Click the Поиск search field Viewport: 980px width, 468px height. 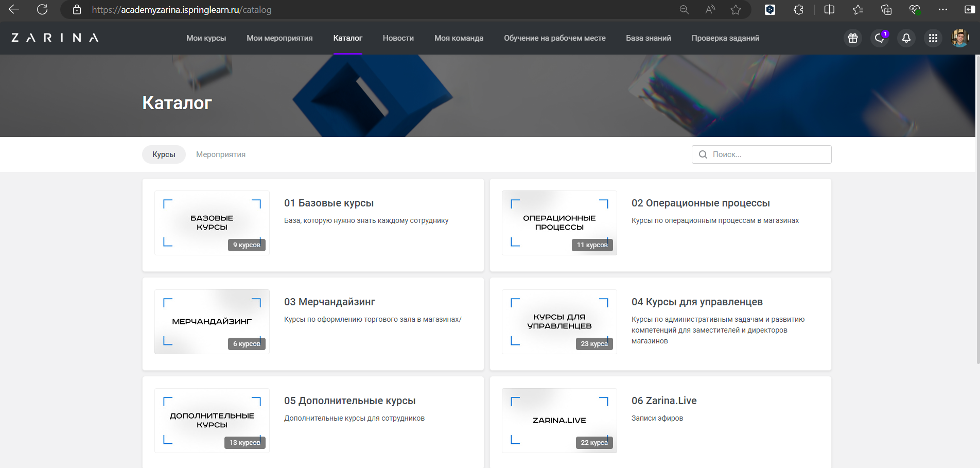tap(767, 154)
